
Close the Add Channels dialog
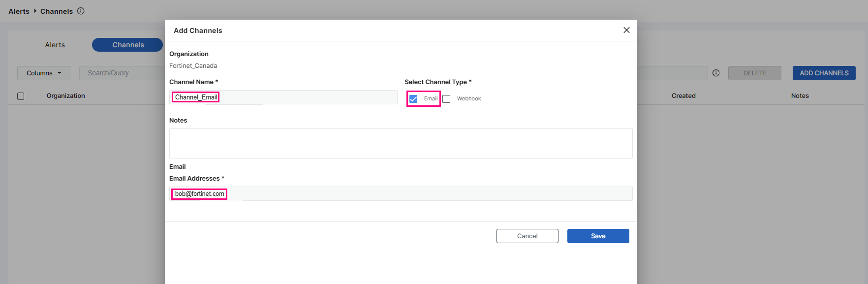(626, 30)
